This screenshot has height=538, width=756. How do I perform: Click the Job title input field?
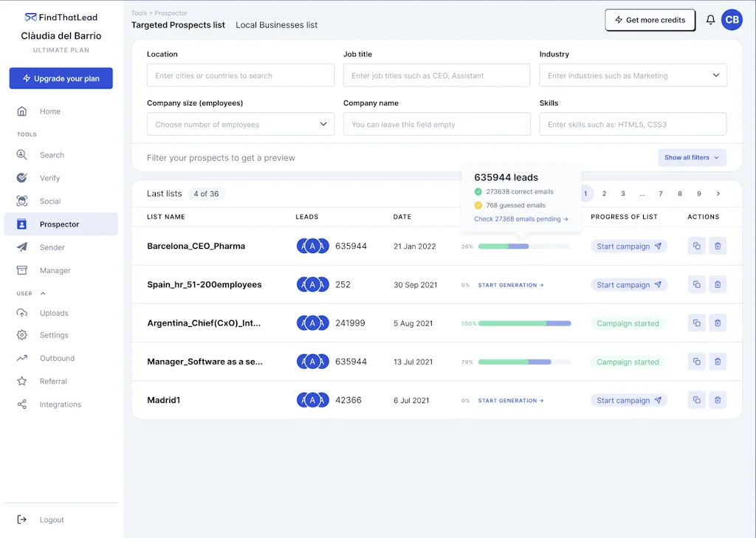pos(436,75)
